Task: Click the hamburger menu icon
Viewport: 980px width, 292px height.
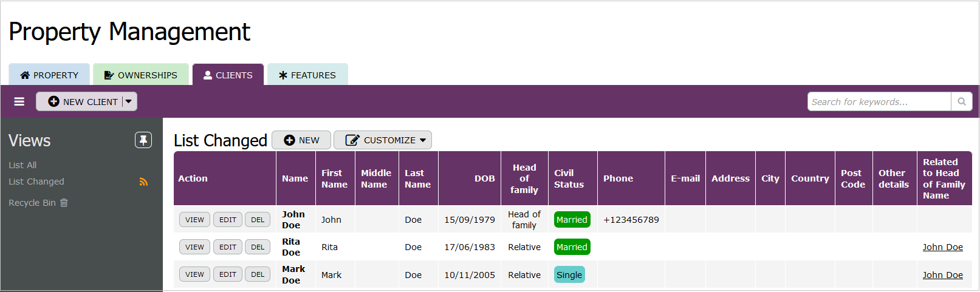Action: tap(19, 102)
